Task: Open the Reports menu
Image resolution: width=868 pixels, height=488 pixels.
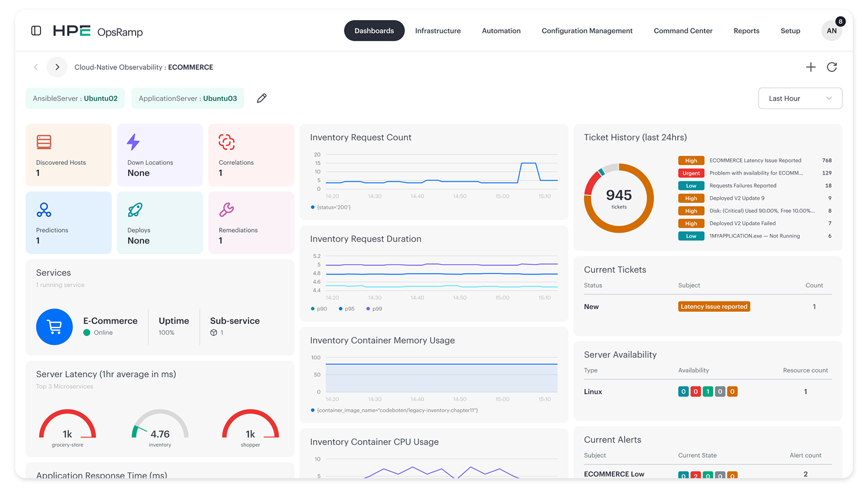Action: [746, 31]
